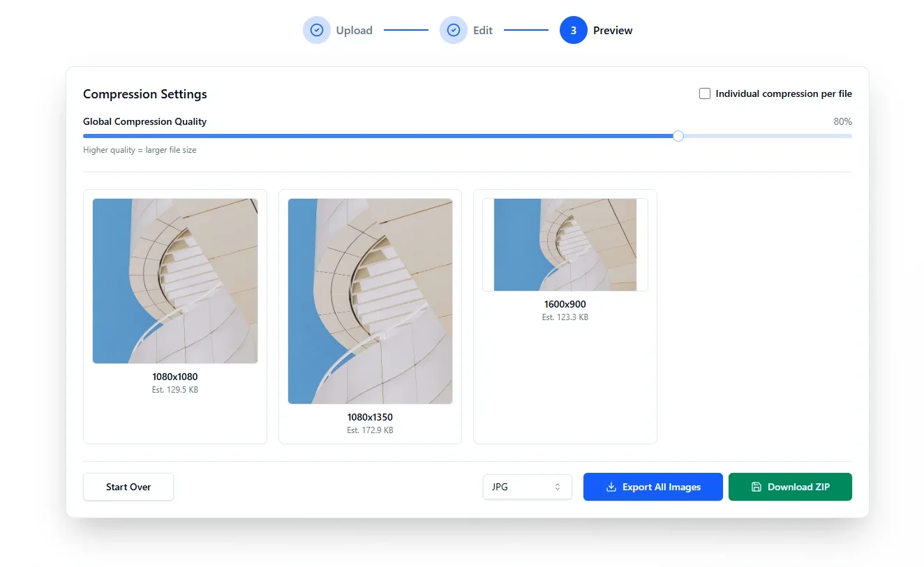Click the unfilled end of the quality slider track
The image size is (924, 567).
(768, 136)
